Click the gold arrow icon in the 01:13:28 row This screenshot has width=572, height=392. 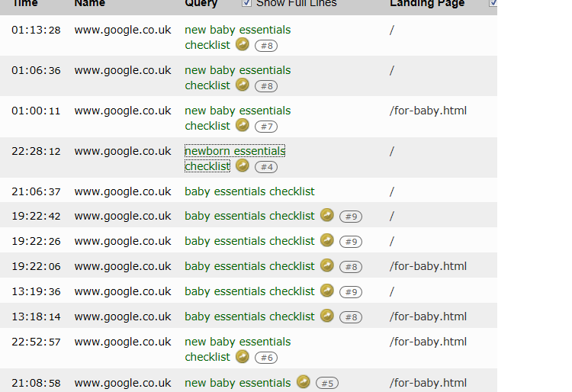(x=243, y=44)
